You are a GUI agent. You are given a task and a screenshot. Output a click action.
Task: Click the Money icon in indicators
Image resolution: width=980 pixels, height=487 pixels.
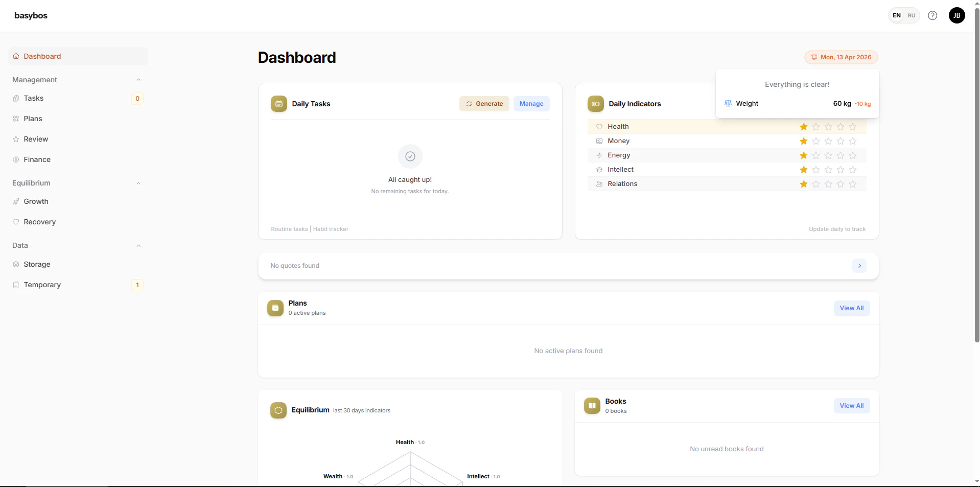click(599, 141)
